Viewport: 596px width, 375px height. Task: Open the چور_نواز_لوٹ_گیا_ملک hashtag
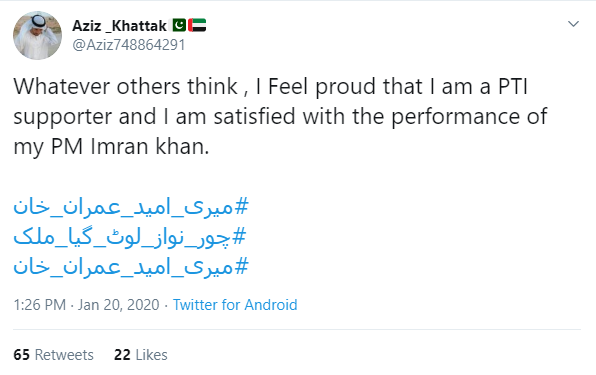coord(130,237)
